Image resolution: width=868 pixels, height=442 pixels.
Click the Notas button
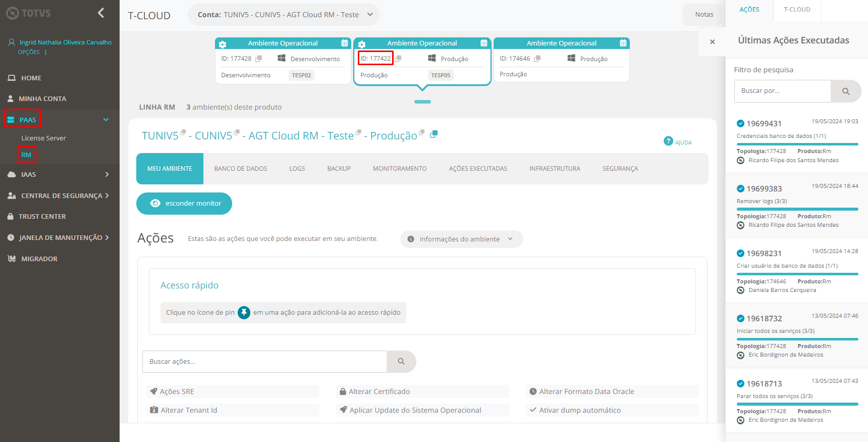click(703, 15)
